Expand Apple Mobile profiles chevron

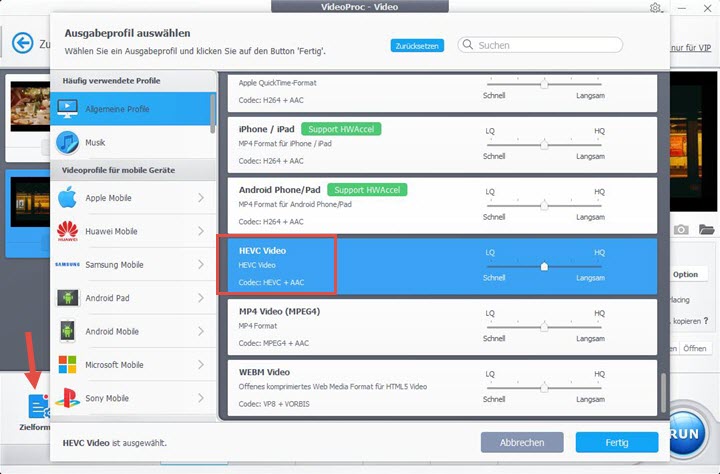(201, 198)
